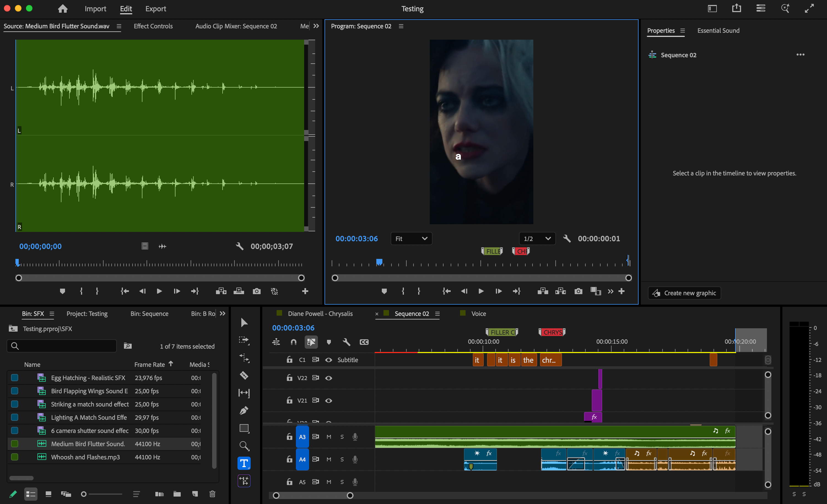Image resolution: width=827 pixels, height=504 pixels.
Task: Select the Type tool
Action: pyautogui.click(x=244, y=464)
